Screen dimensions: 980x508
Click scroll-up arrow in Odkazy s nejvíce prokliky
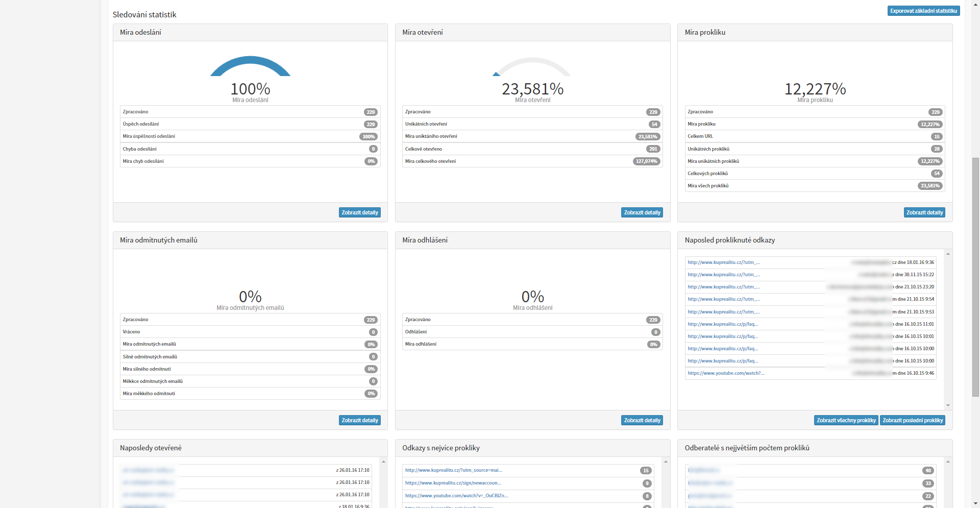tap(666, 462)
